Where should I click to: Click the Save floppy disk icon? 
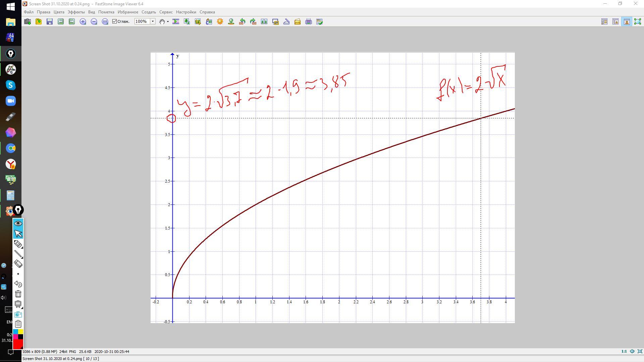50,22
